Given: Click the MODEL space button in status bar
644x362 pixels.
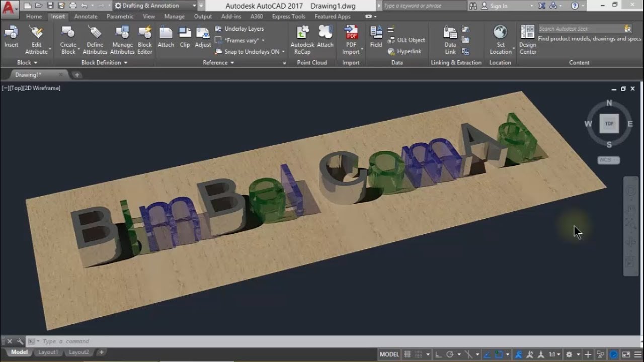Looking at the screenshot, I should point(389,354).
